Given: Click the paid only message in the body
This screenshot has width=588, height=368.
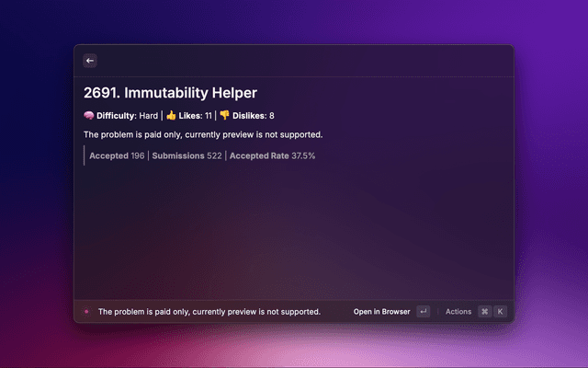Looking at the screenshot, I should (202, 135).
